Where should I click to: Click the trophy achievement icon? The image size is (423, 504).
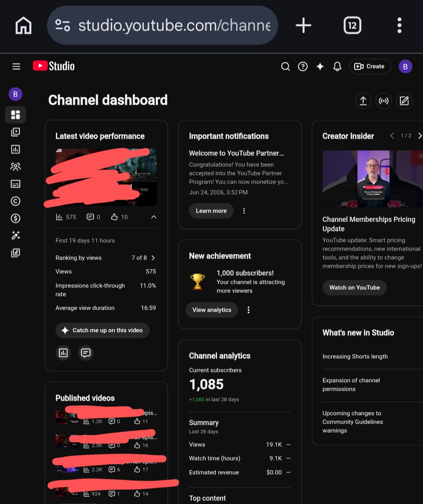197,282
